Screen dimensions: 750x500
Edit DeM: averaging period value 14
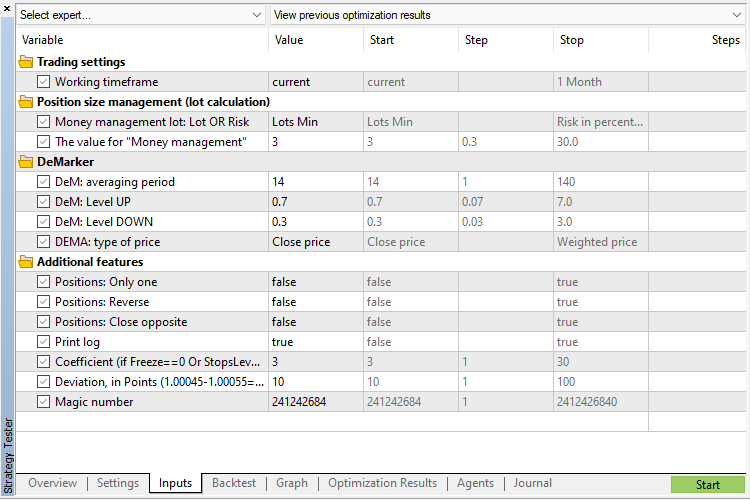click(316, 182)
